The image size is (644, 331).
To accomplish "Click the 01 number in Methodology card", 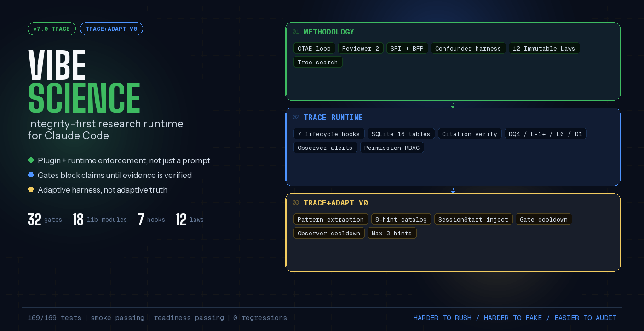I will (296, 32).
